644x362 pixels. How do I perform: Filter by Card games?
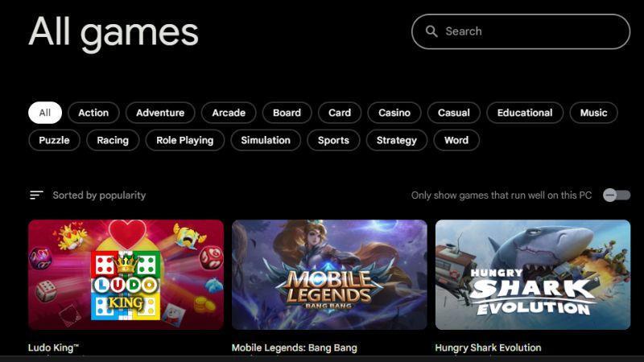click(x=340, y=113)
